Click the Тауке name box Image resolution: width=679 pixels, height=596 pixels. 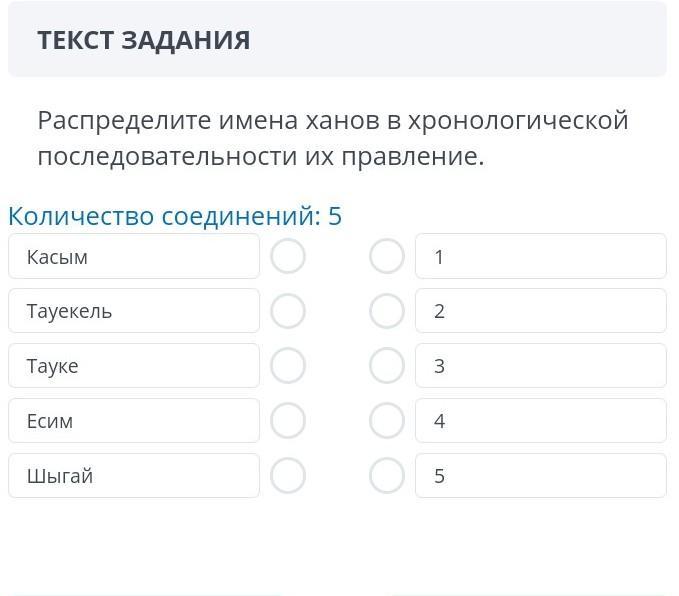(x=134, y=366)
